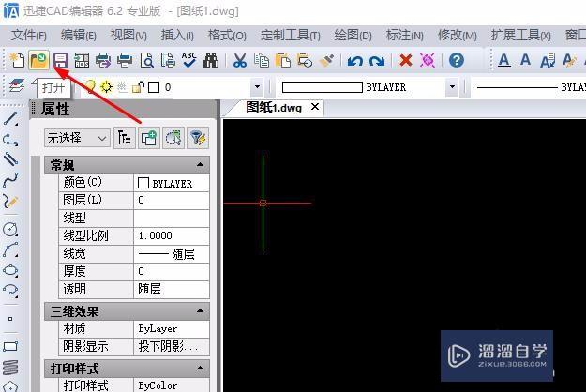
Task: Select the Polyline tool
Action: pyautogui.click(x=11, y=140)
